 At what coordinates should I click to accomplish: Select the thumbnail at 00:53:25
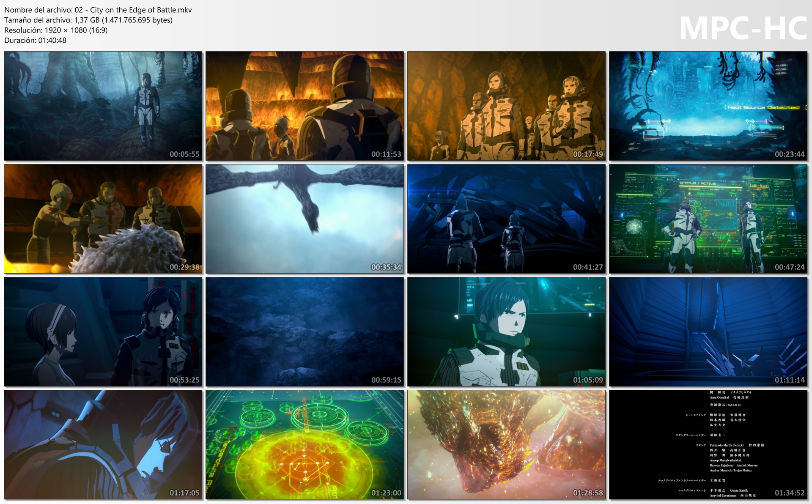(x=103, y=332)
